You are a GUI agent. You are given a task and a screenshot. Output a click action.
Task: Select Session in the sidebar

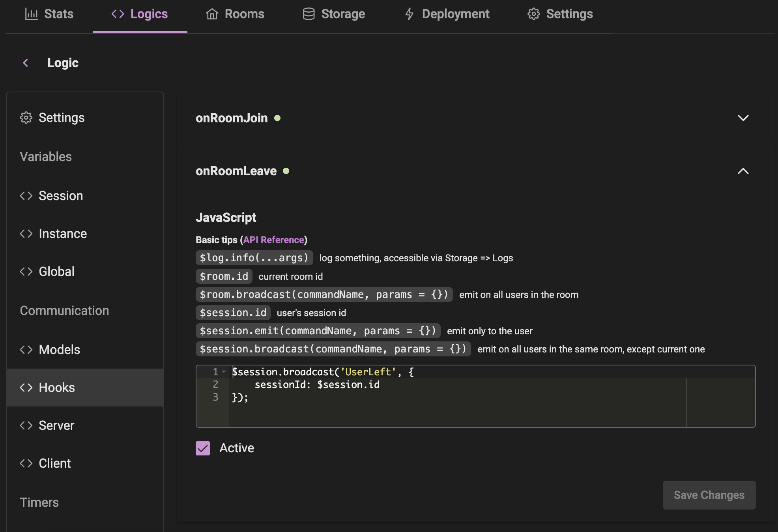[85, 196]
